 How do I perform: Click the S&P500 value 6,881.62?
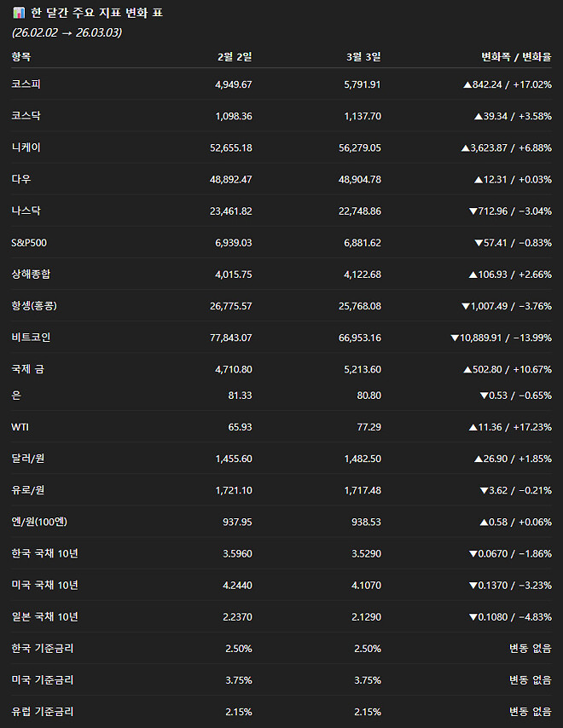(x=363, y=242)
